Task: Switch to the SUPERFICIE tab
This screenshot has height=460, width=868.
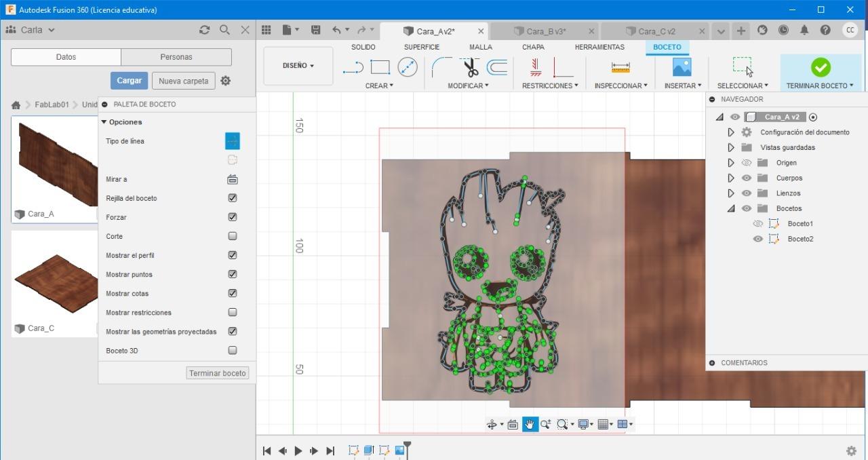Action: tap(422, 47)
